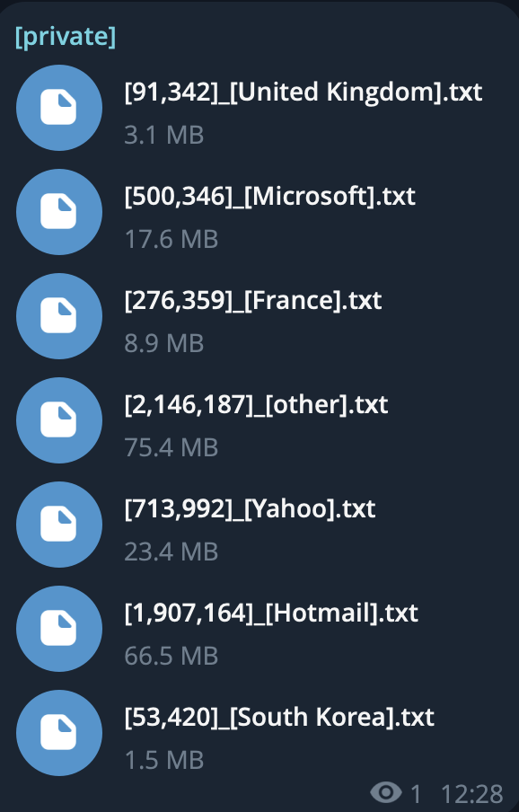The image size is (519, 812).
Task: Select the [1,907,164]_[Hotmail].txt filename
Action: pos(271,613)
